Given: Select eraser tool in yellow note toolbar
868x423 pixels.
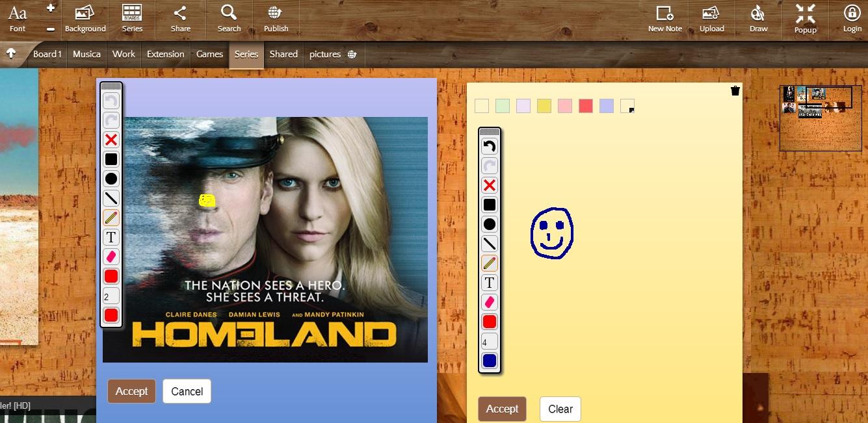Looking at the screenshot, I should (490, 302).
